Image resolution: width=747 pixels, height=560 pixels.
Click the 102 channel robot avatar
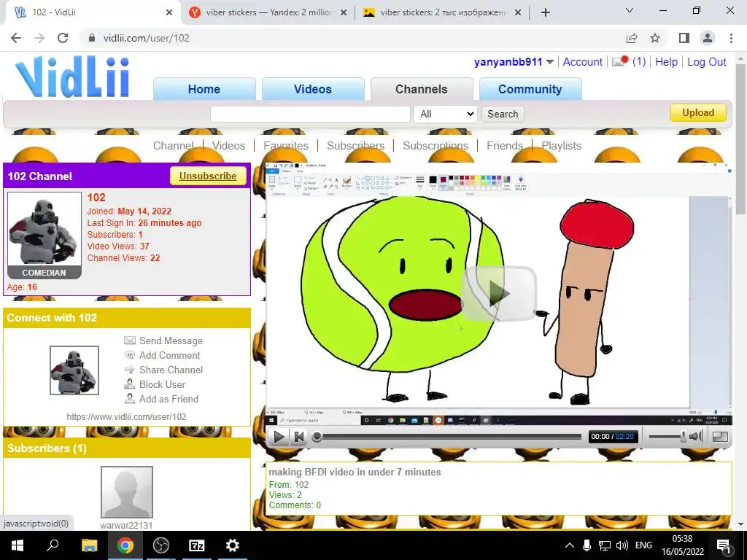[x=44, y=230]
